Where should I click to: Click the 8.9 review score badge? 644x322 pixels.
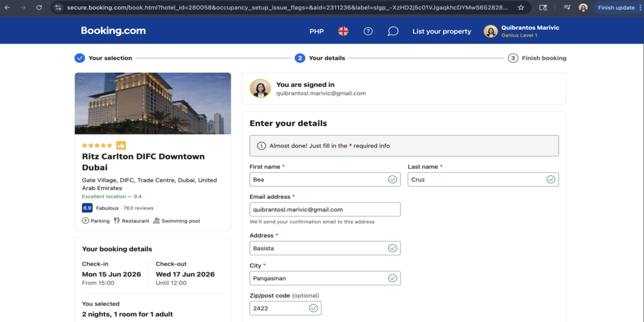click(87, 208)
